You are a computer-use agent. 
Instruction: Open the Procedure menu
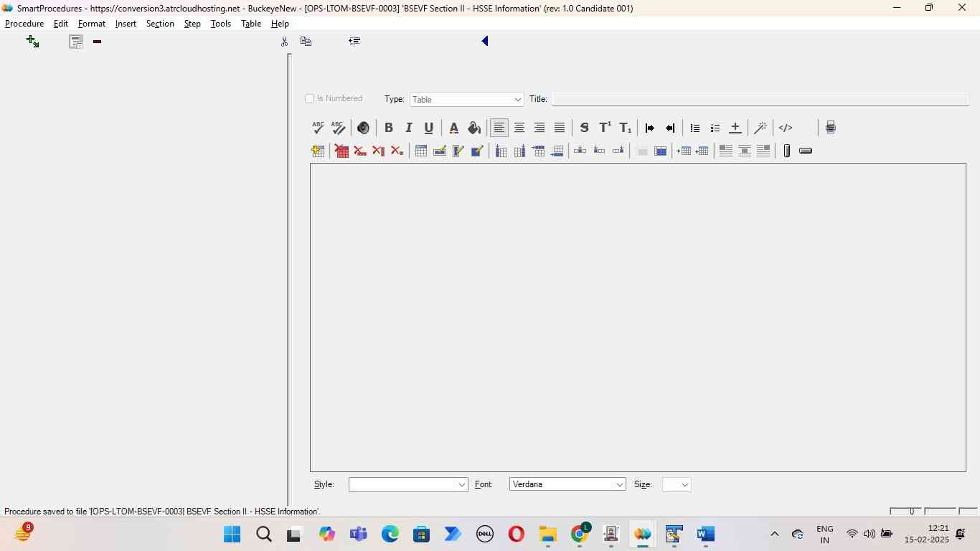(x=24, y=24)
